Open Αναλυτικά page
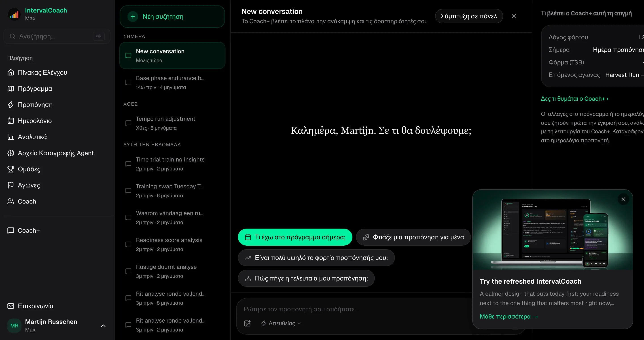 [x=57, y=137]
